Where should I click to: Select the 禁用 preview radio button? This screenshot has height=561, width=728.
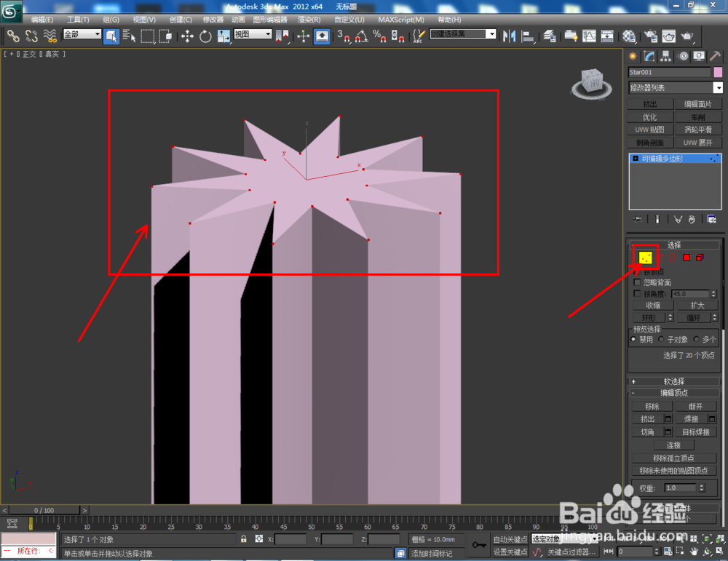click(x=633, y=339)
